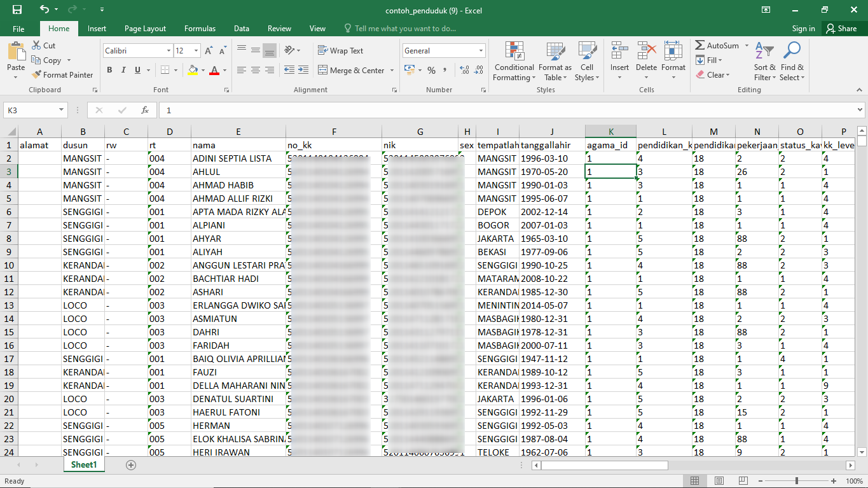Toggle Normal view in status bar
868x488 pixels.
coord(694,481)
